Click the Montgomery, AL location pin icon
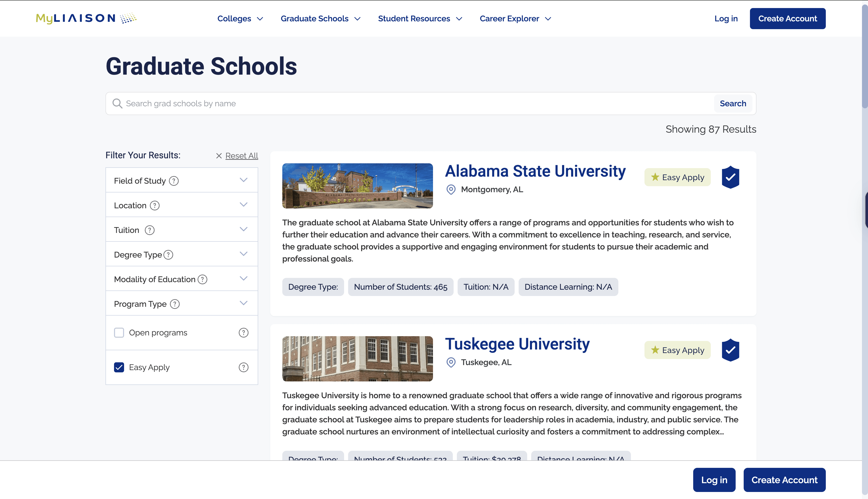The image size is (868, 499). (x=451, y=189)
